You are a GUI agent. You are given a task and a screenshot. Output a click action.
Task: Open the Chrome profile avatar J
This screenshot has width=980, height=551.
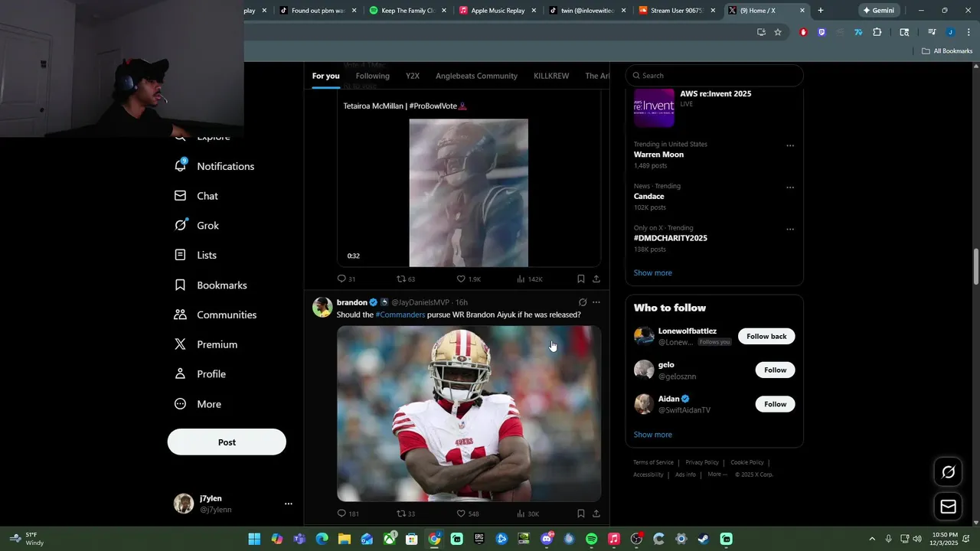950,32
